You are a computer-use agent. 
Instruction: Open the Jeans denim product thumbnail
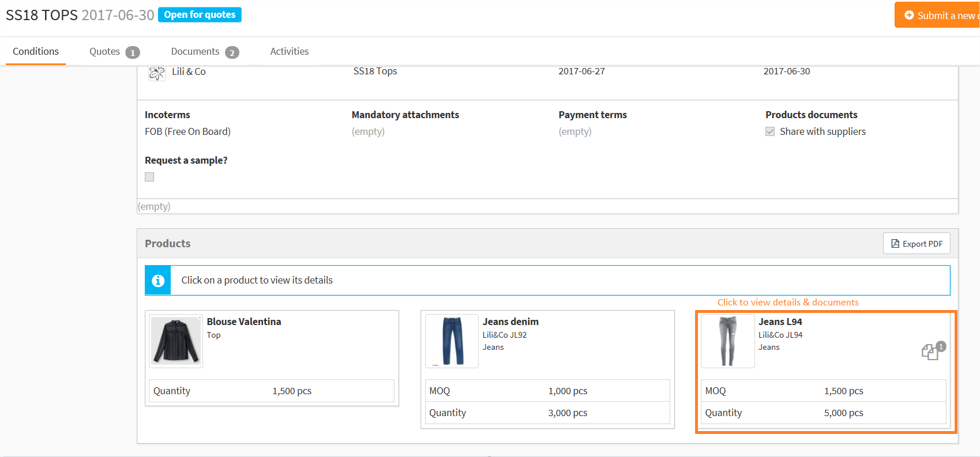pos(452,341)
